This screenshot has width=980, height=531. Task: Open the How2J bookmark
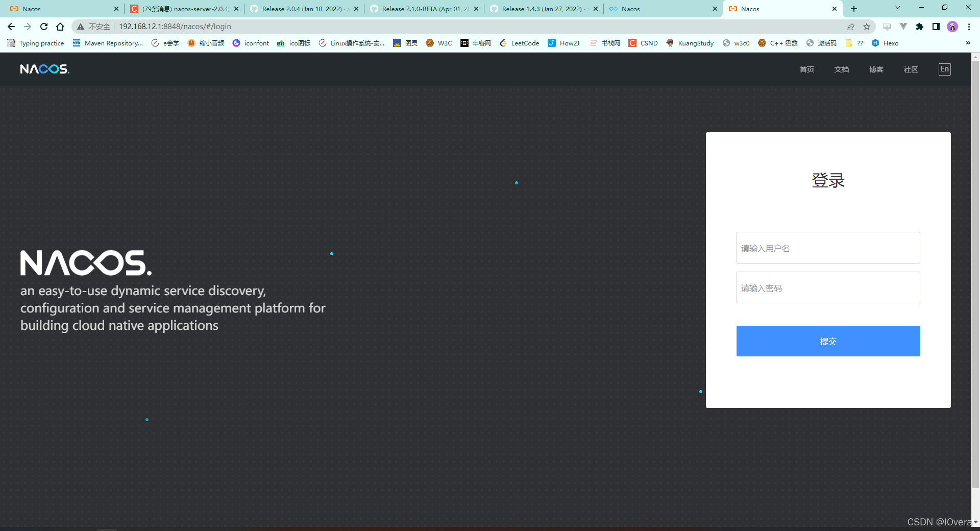[x=563, y=43]
